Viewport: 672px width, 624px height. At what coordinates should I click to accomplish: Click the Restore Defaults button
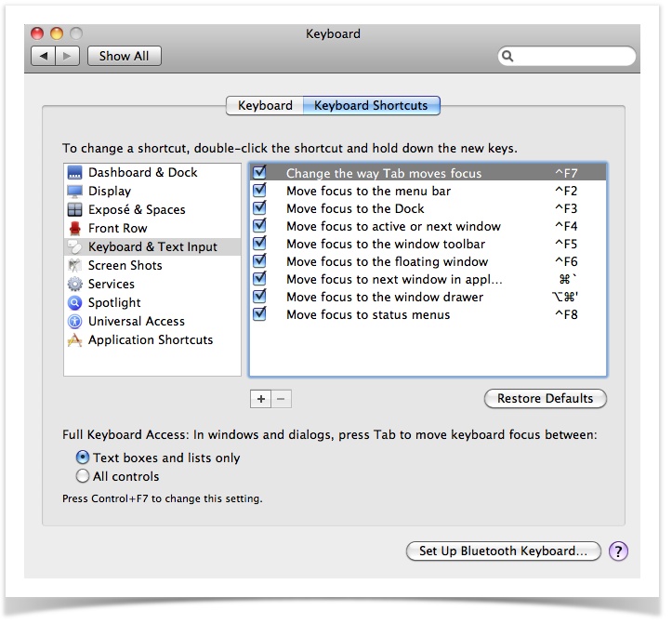pyautogui.click(x=546, y=398)
